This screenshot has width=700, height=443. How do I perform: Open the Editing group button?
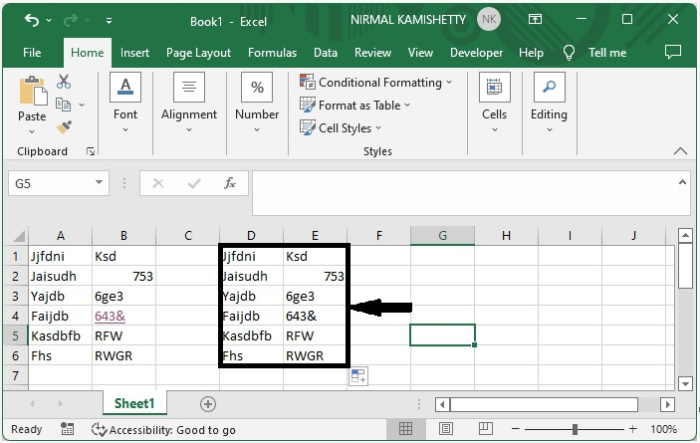[x=549, y=103]
